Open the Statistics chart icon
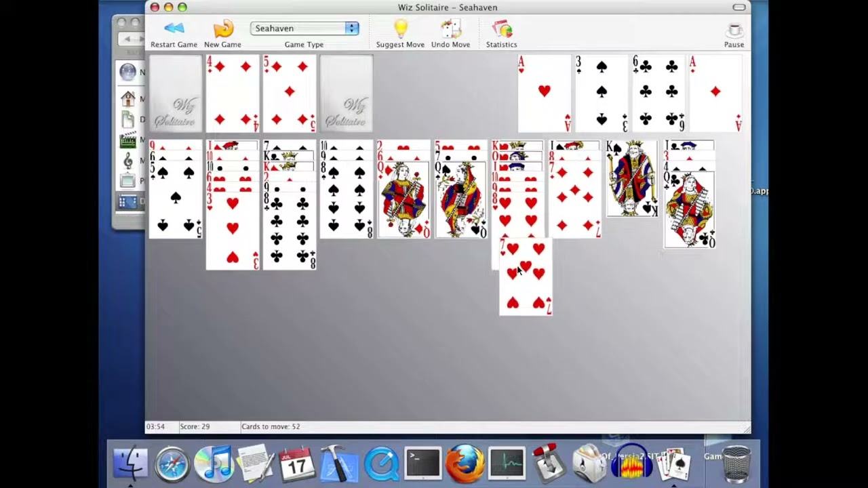868x488 pixels. coord(501,28)
